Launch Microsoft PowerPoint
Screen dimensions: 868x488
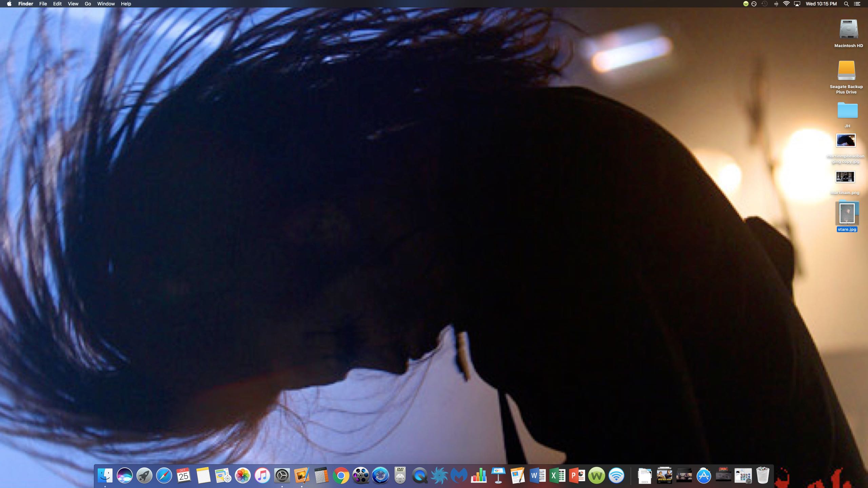577,476
